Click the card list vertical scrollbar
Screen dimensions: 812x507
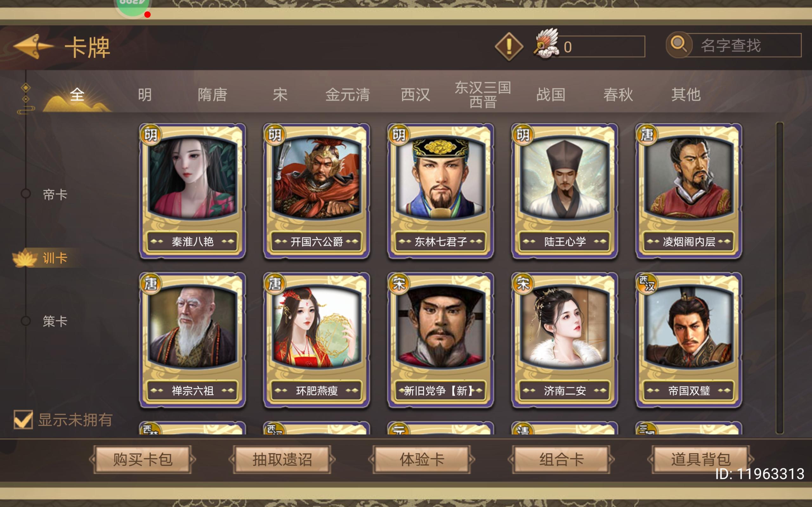pyautogui.click(x=780, y=278)
